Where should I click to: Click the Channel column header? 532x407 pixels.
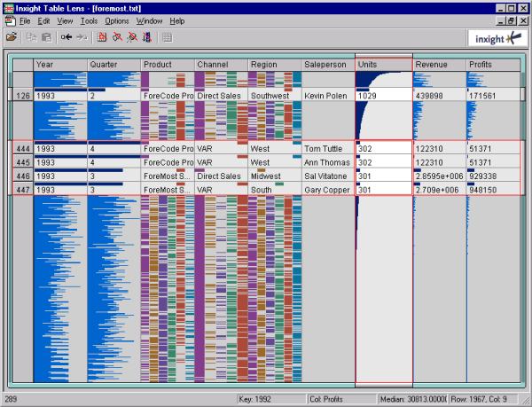221,65
